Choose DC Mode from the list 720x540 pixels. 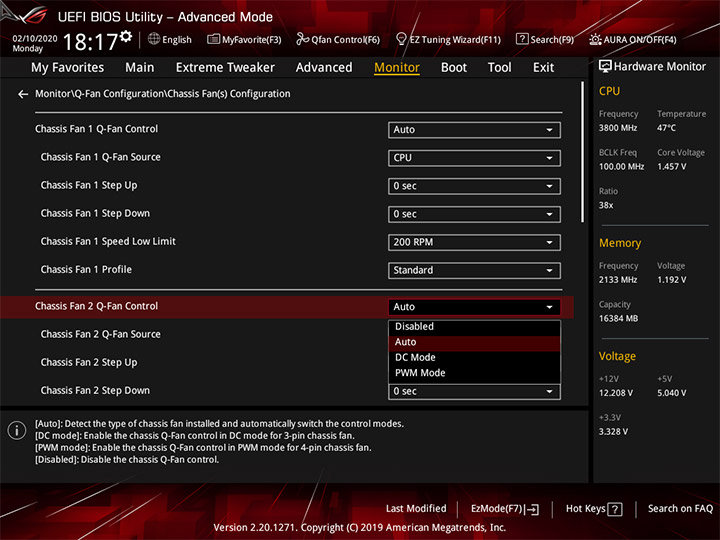474,358
